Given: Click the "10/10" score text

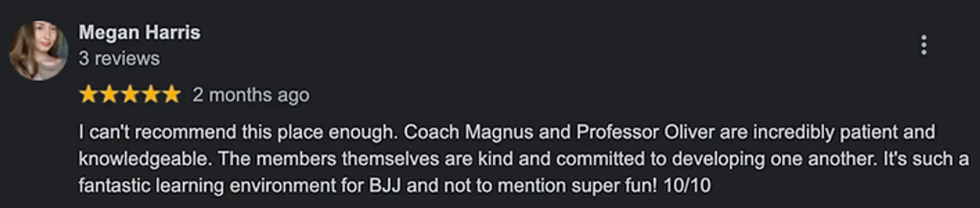Looking at the screenshot, I should click(687, 185).
